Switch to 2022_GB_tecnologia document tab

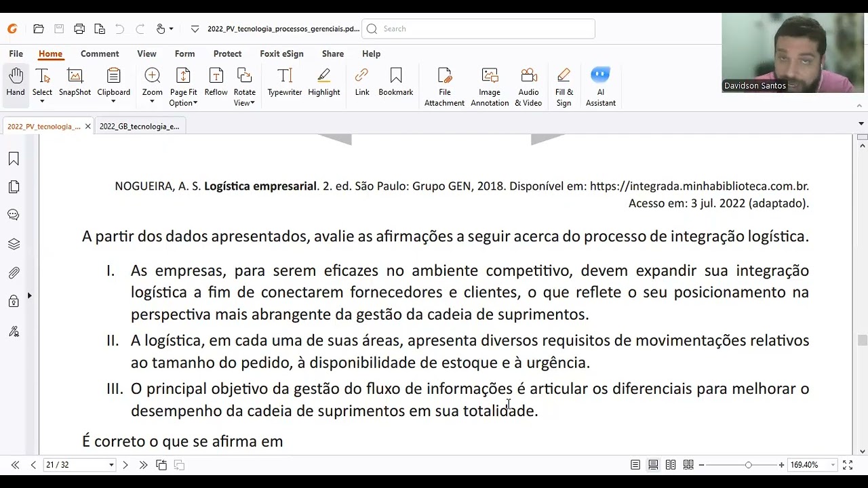(139, 126)
